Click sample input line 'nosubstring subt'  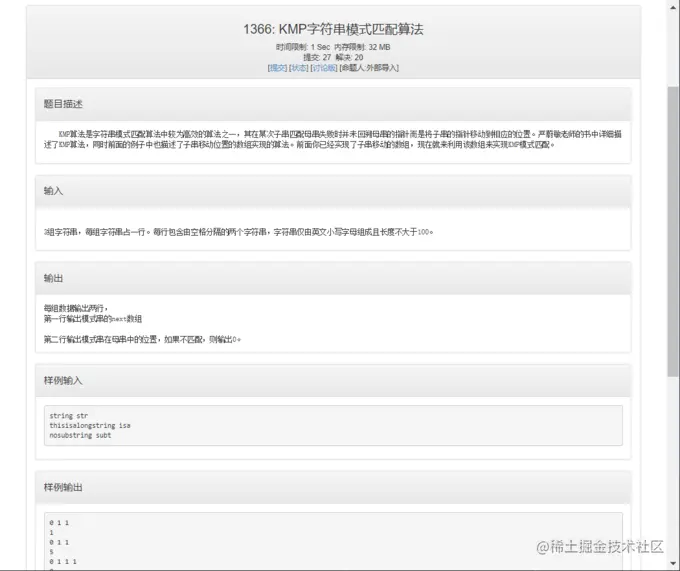pos(80,435)
